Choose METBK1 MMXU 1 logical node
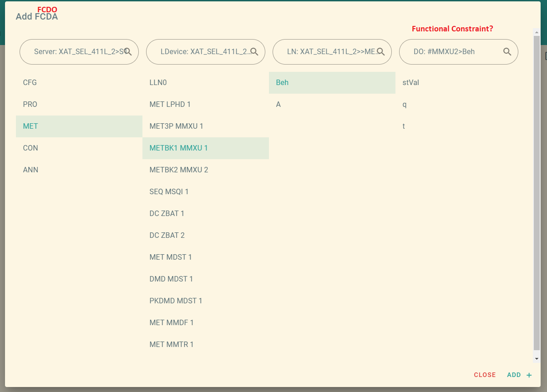Image resolution: width=547 pixels, height=392 pixels. (206, 148)
